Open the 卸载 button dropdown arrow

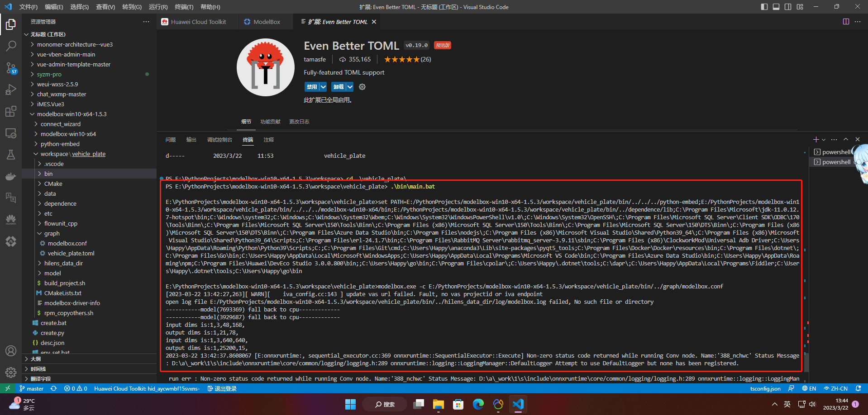350,87
